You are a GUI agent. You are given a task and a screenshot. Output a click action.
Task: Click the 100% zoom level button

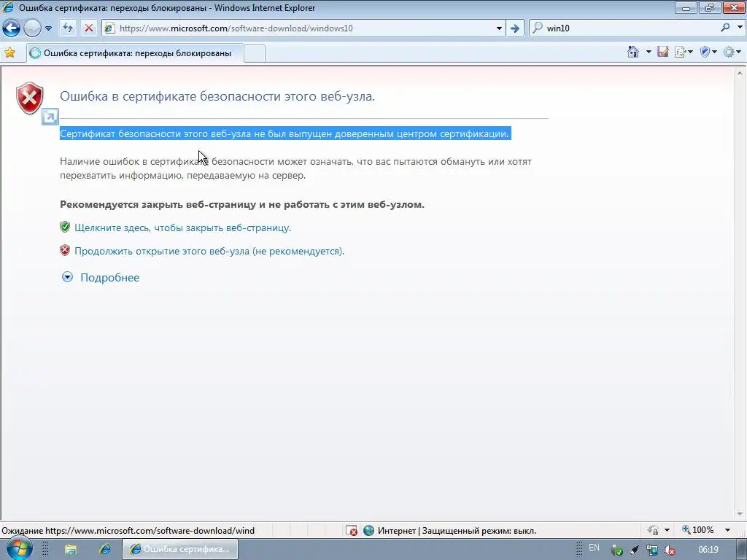click(x=697, y=530)
